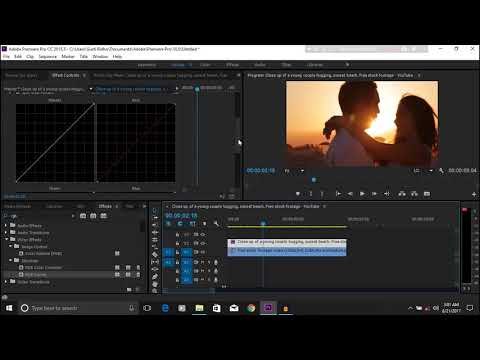The image size is (480, 360).
Task: Toggle V3 track output eye
Action: pyautogui.click(x=202, y=235)
